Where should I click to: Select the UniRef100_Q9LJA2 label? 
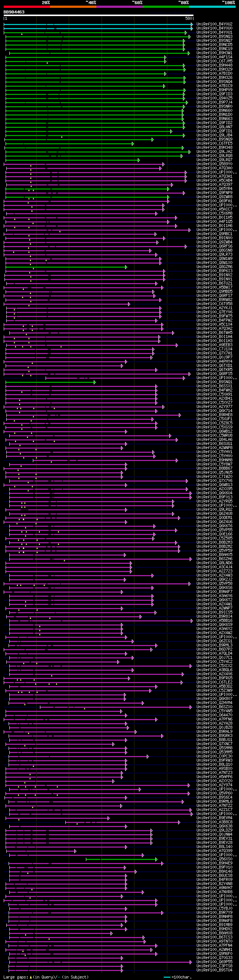point(214,152)
